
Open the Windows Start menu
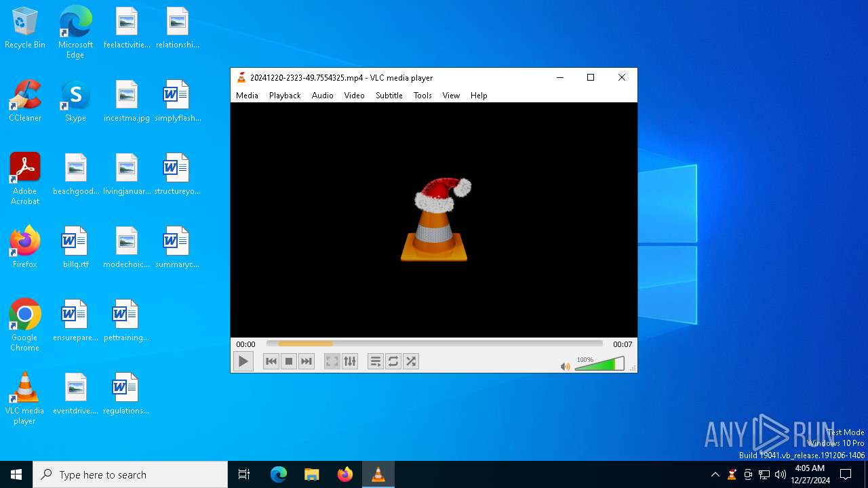point(16,474)
